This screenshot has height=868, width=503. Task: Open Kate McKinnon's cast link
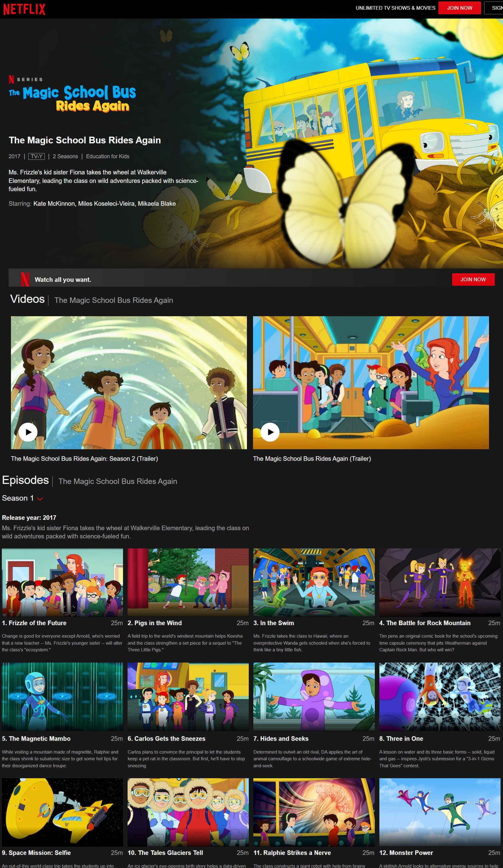pos(54,204)
